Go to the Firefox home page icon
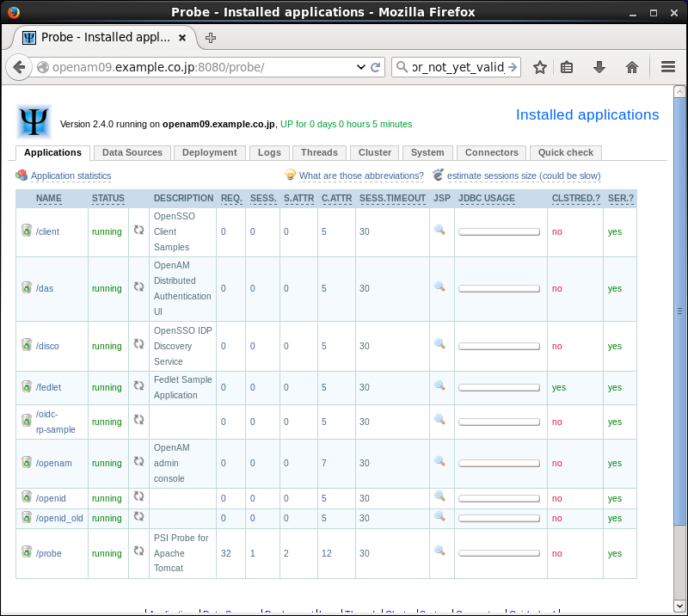 click(631, 67)
